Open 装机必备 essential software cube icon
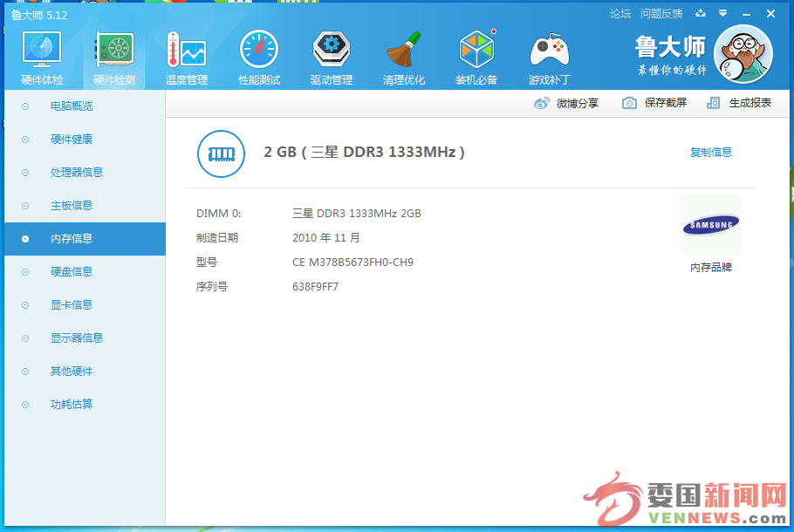This screenshot has height=532, width=794. (476, 49)
